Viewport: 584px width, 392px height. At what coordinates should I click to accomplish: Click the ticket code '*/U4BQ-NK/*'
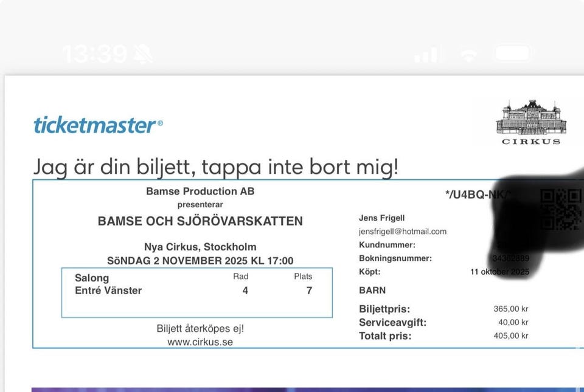point(478,194)
